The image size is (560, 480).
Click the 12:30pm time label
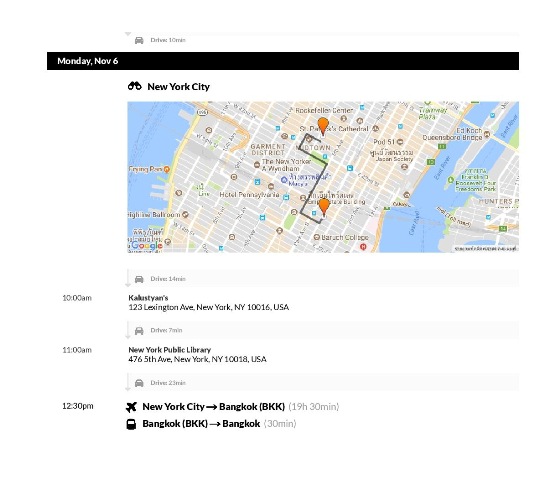tap(78, 406)
